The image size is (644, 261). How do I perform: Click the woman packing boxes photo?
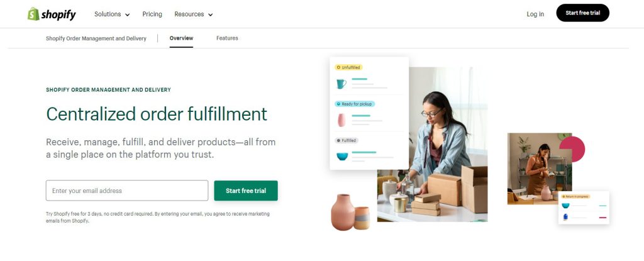(x=433, y=145)
